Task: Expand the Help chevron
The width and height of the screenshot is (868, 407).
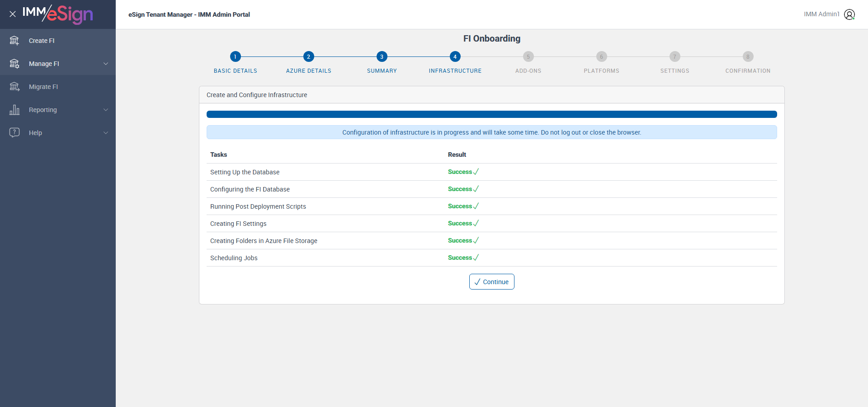Action: click(106, 133)
